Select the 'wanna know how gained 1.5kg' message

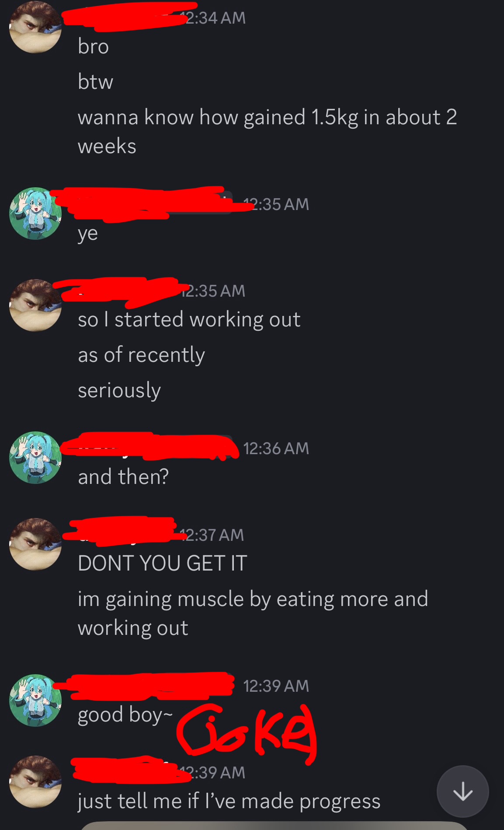click(267, 131)
